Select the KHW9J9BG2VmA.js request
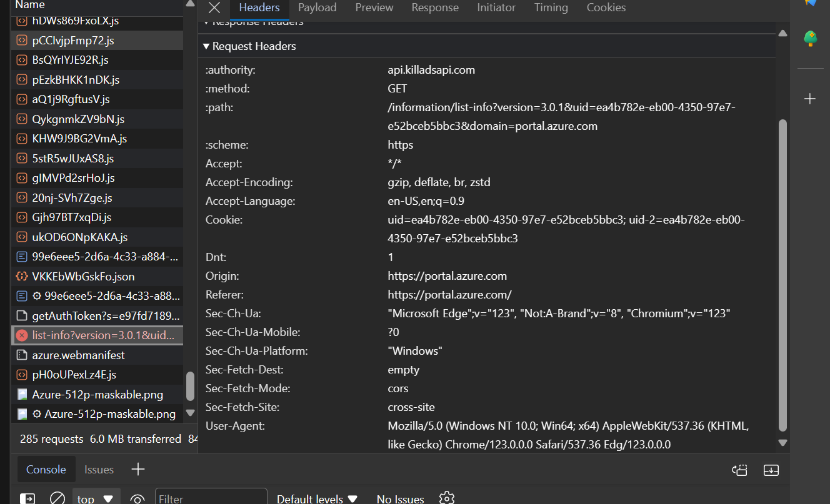This screenshot has height=504, width=830. click(97, 139)
